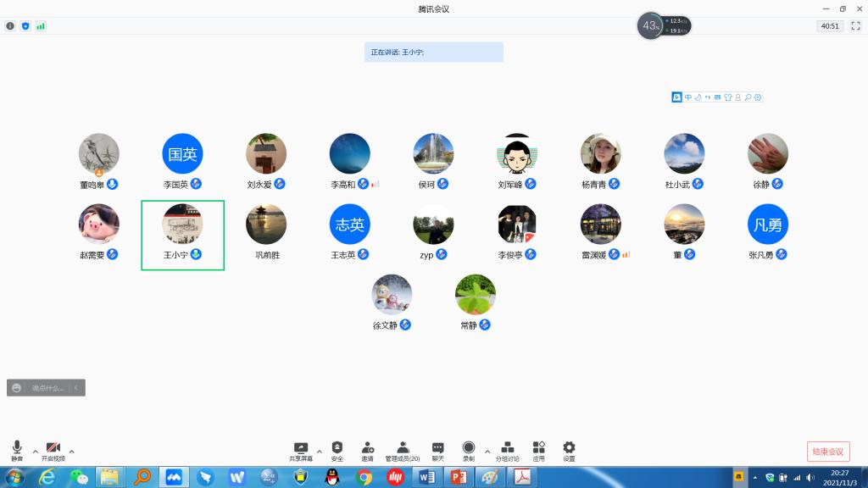Expand the video options arrow beside camera
Viewport: 868px width, 488px height.
coord(71,451)
